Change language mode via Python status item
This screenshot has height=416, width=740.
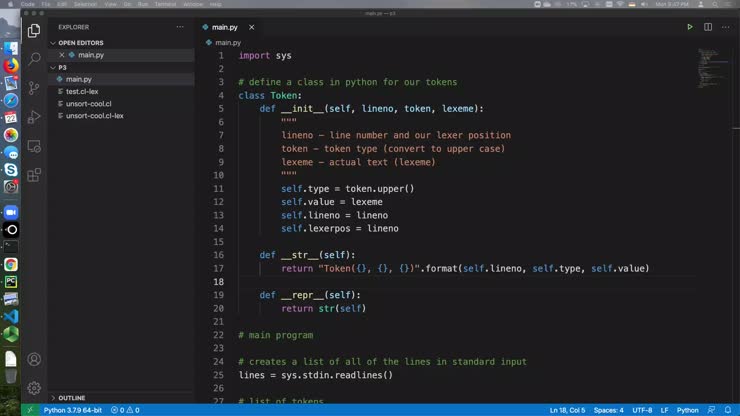click(x=688, y=410)
